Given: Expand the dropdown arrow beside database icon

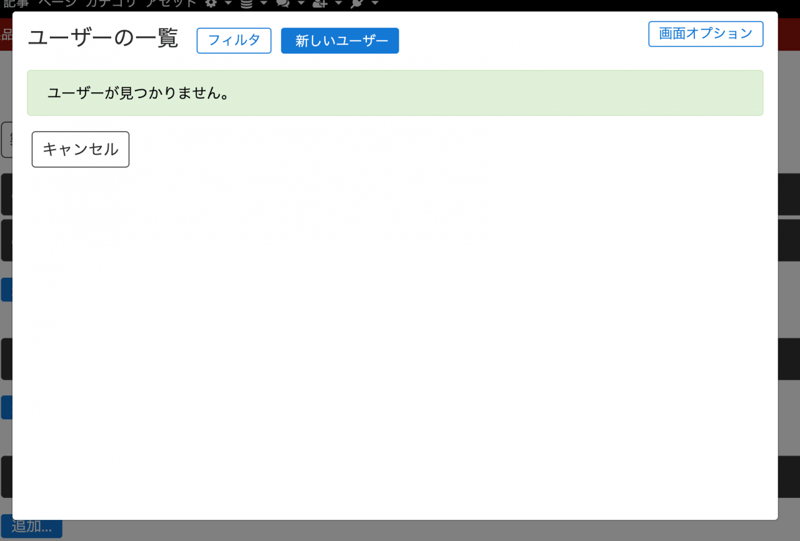Looking at the screenshot, I should (264, 4).
